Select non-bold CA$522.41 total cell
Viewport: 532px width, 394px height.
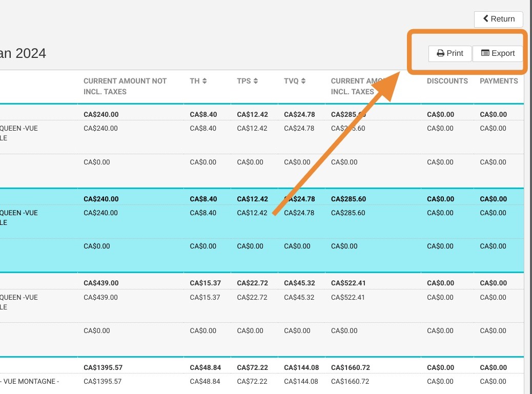click(x=348, y=297)
